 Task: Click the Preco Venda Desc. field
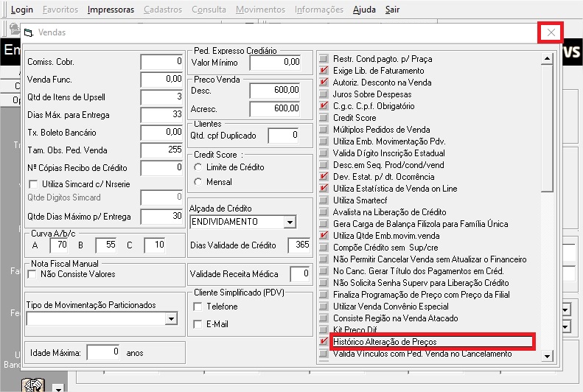coord(275,91)
